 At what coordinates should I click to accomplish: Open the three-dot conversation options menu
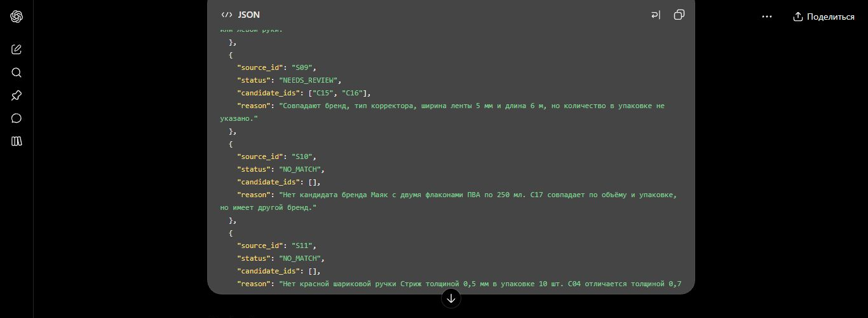tap(767, 17)
